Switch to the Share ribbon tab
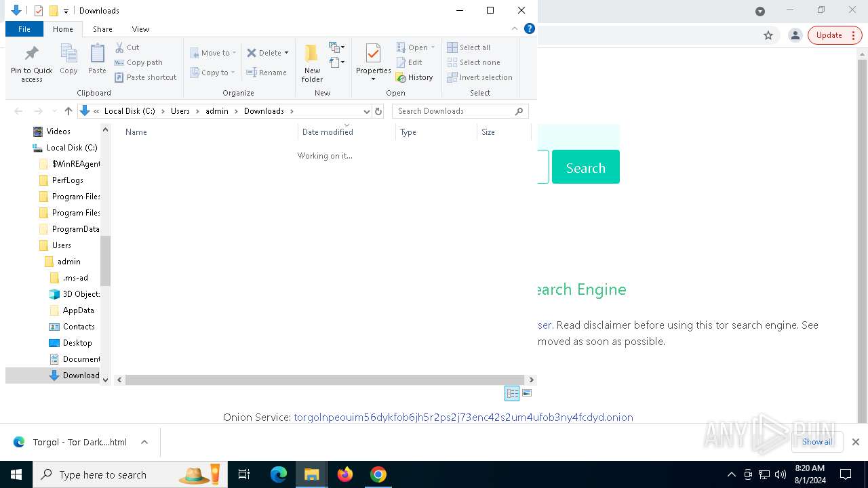 tap(102, 29)
